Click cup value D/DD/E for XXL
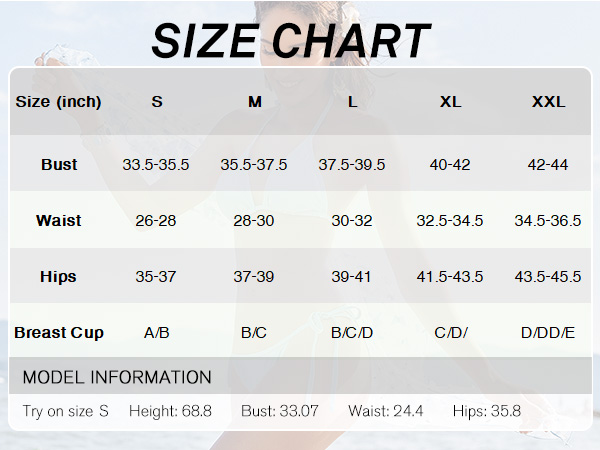 tap(548, 333)
